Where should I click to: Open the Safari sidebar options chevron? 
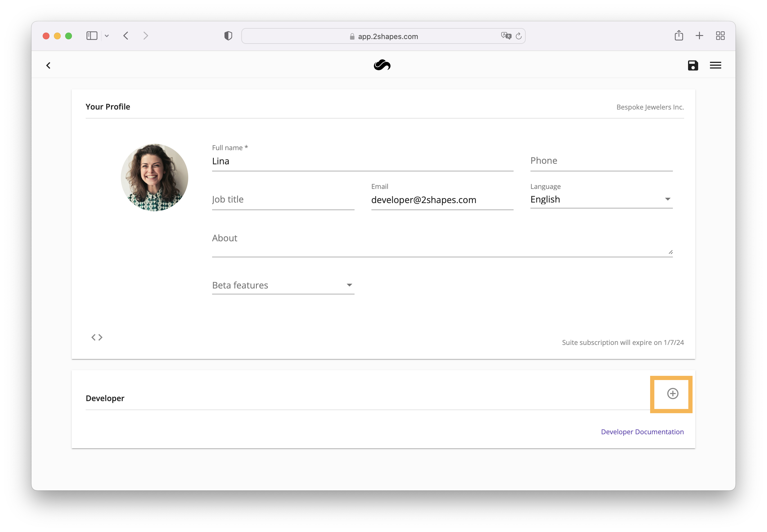(x=107, y=36)
